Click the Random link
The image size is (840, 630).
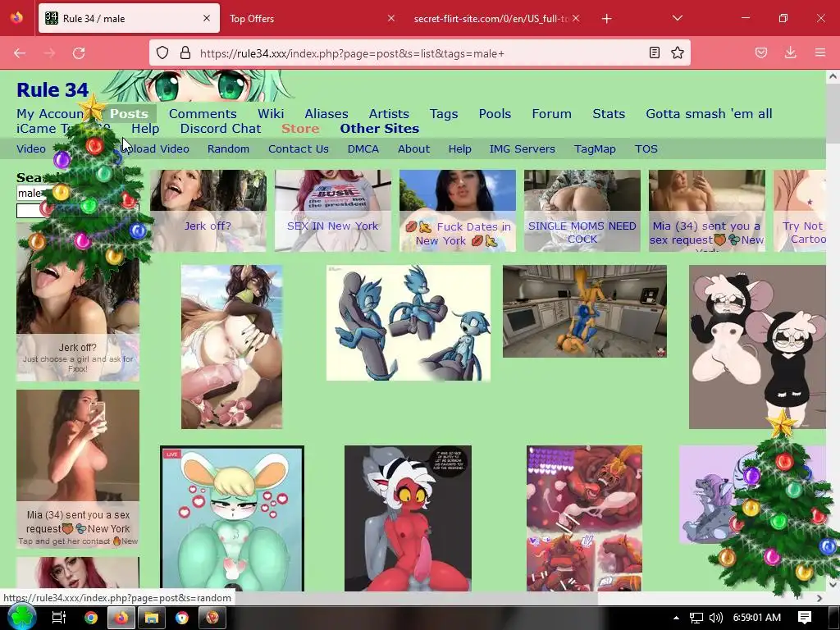pos(228,149)
